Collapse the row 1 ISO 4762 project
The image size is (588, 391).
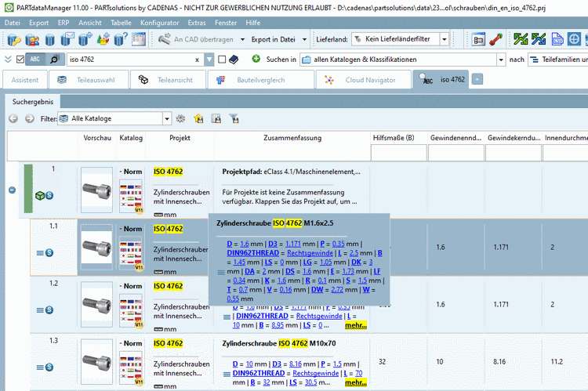coord(12,190)
